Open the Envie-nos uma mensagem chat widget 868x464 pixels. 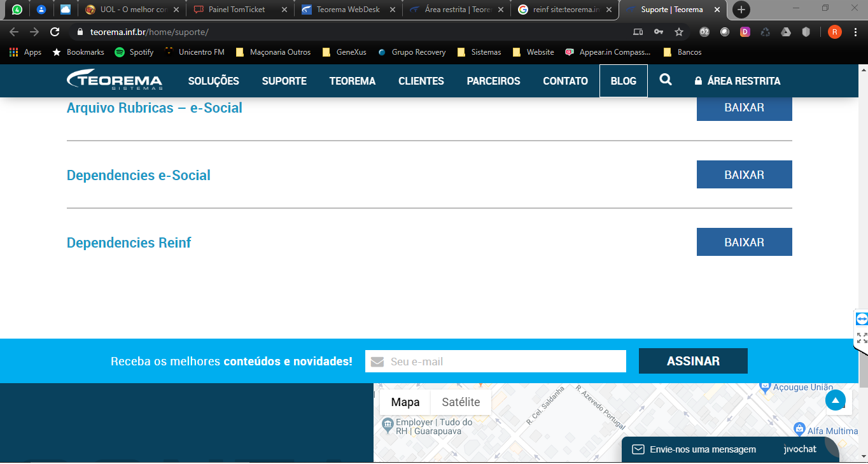tap(730, 449)
